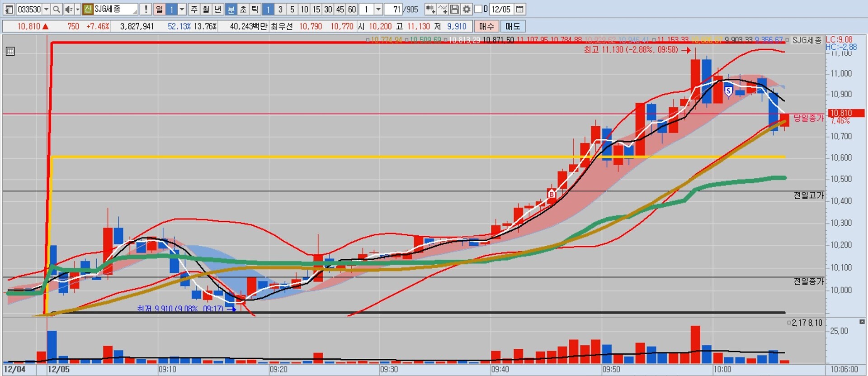868x376 pixels.
Task: Select the 분 minute period button
Action: coord(231,9)
